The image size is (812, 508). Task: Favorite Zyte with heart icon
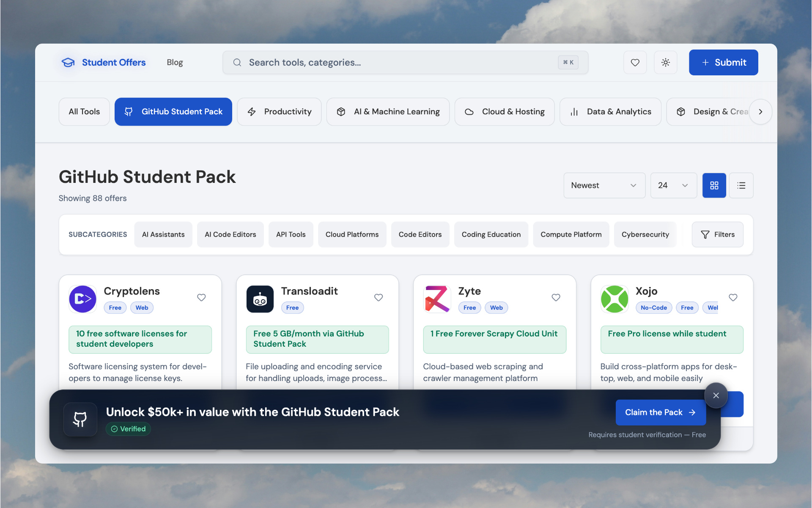556,298
